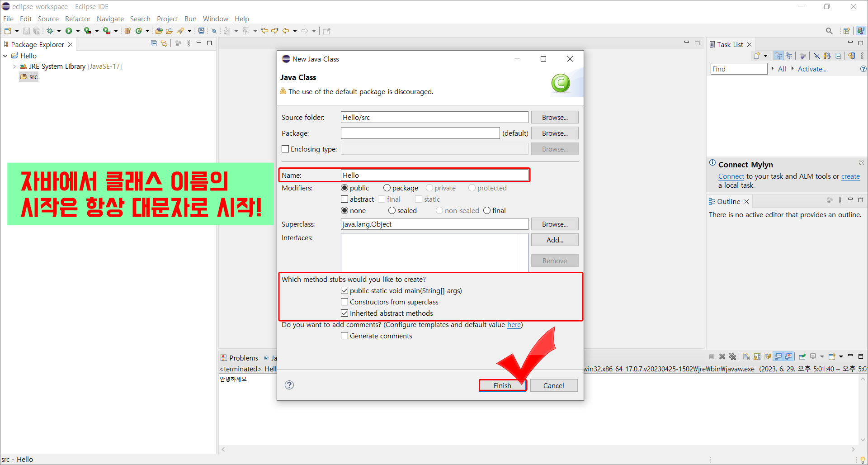Toggle Scheduled view in Task List
This screenshot has height=465, width=868.
[789, 56]
